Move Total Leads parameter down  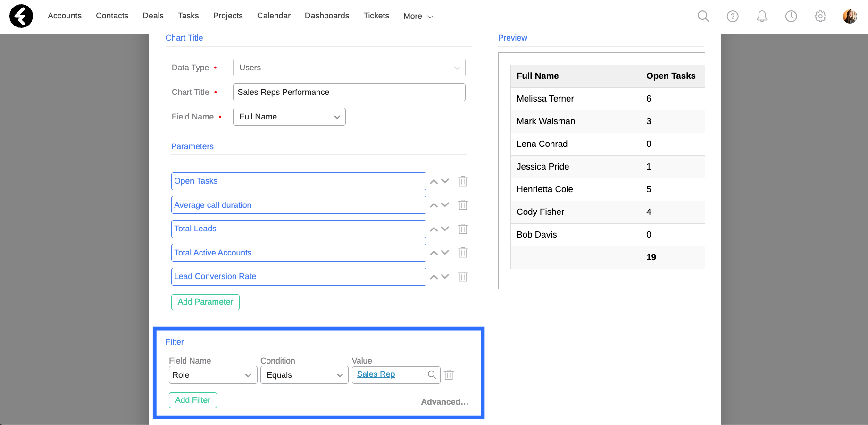tap(445, 229)
